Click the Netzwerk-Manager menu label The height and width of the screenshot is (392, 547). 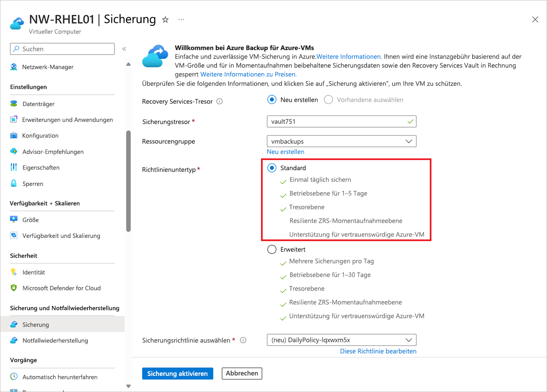pyautogui.click(x=48, y=67)
